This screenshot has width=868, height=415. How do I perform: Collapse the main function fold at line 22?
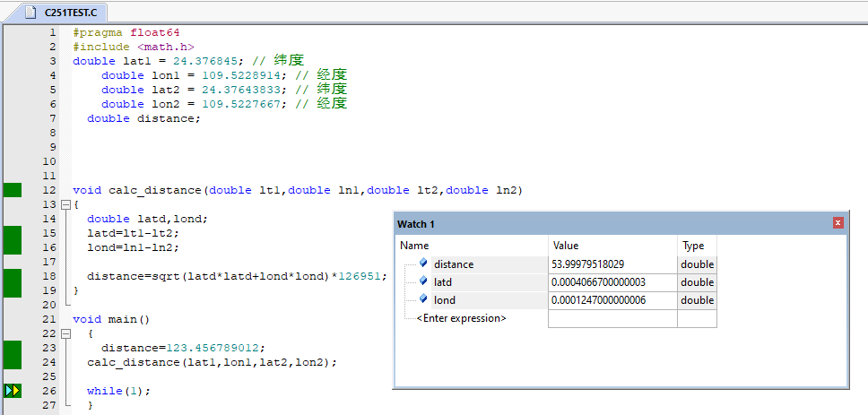pos(65,333)
